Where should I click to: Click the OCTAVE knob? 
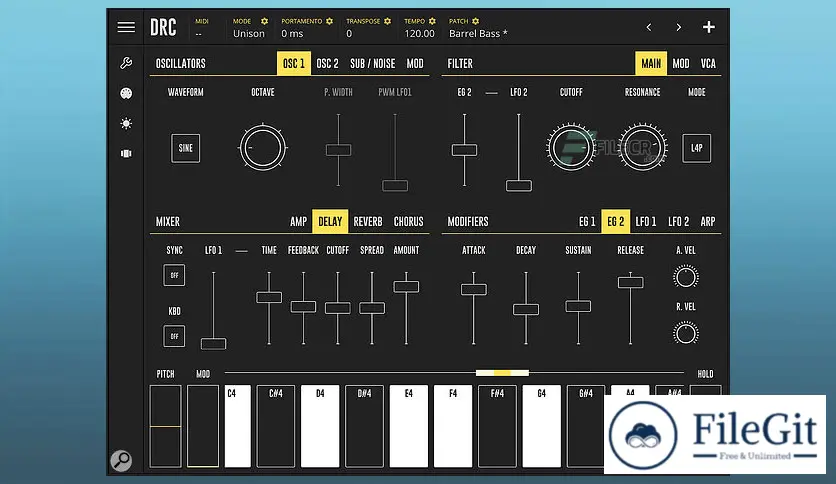coord(263,148)
